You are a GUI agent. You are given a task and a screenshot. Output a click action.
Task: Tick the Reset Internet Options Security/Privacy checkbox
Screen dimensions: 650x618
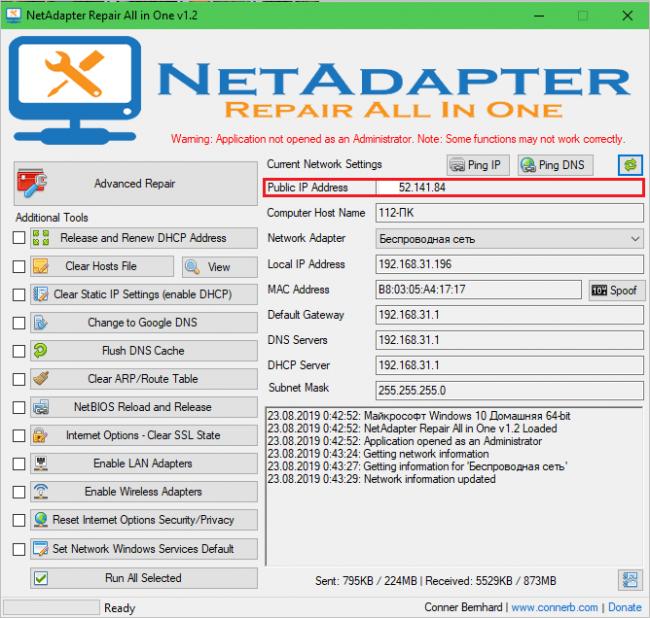click(x=19, y=520)
